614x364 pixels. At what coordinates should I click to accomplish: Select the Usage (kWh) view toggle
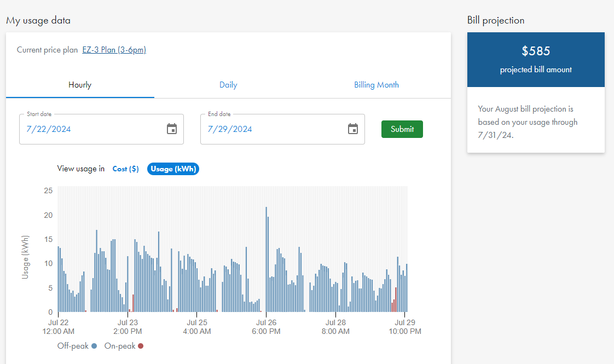(173, 169)
